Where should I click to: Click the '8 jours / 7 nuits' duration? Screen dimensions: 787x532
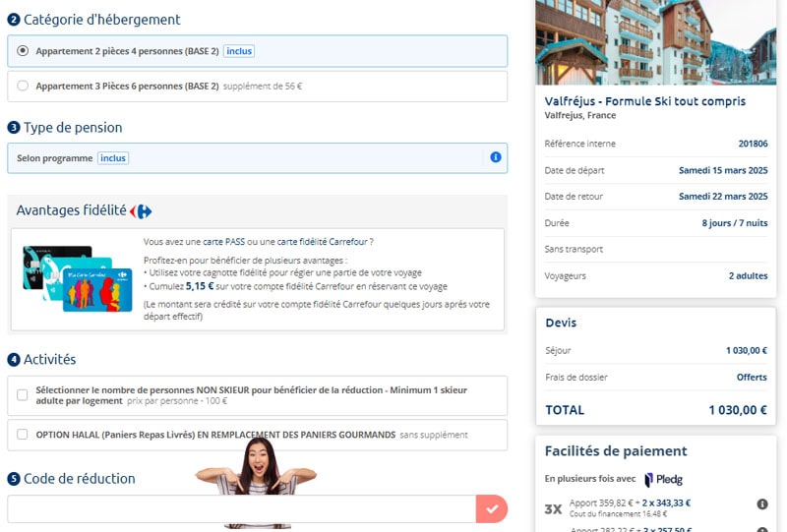[x=735, y=223]
